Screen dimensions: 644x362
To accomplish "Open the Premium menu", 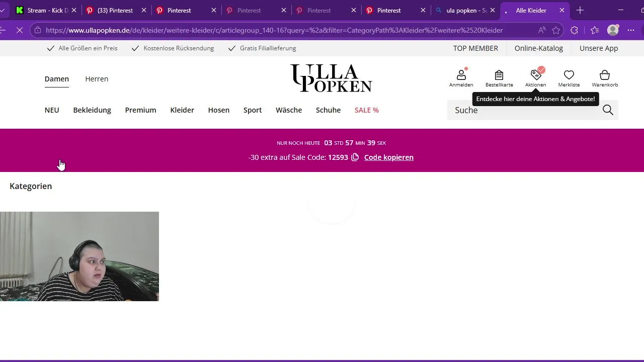I will (141, 110).
